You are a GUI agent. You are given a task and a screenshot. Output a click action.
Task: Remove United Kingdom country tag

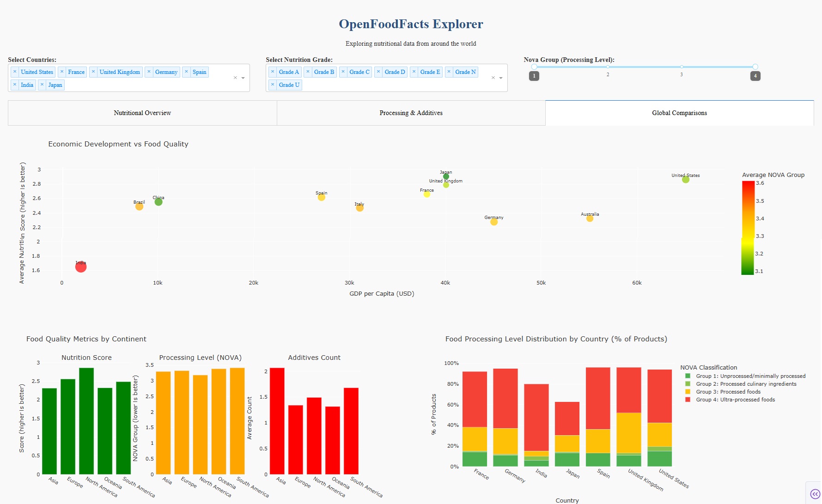point(93,72)
